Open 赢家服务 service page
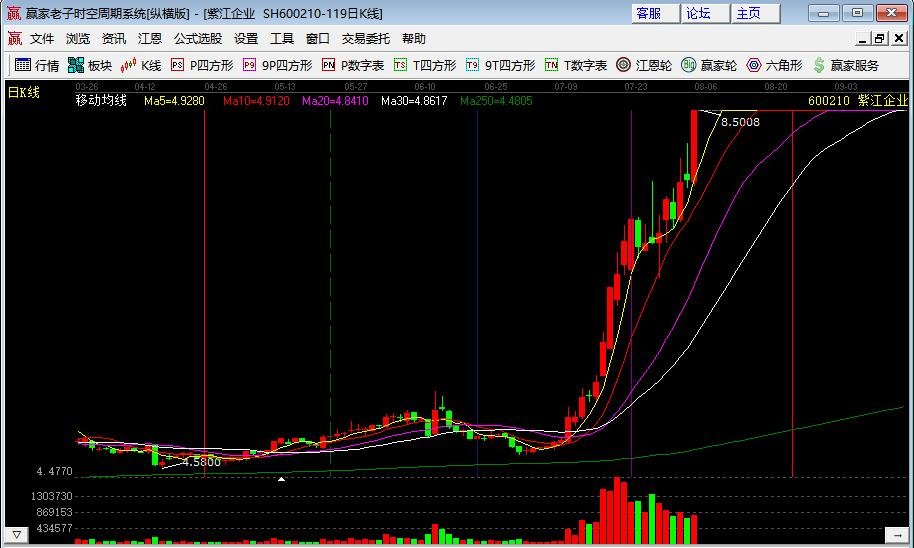The height and width of the screenshot is (548, 914). click(846, 65)
